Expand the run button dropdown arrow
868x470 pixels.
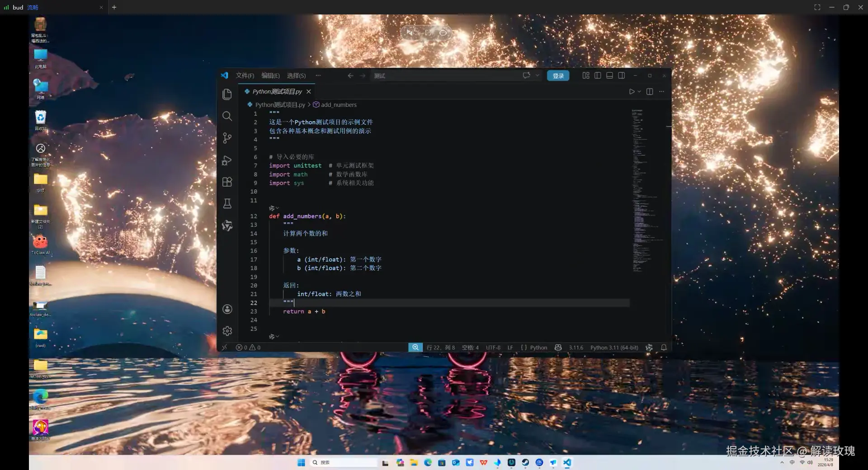point(639,91)
